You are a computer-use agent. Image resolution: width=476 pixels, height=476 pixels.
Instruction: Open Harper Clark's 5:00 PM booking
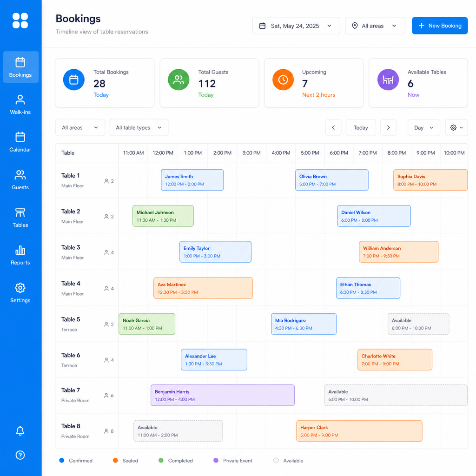coord(359,431)
